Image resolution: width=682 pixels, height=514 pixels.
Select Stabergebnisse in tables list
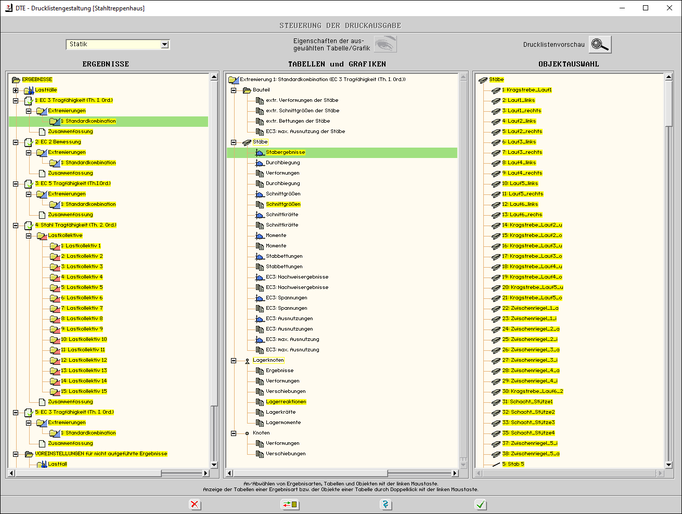click(287, 152)
